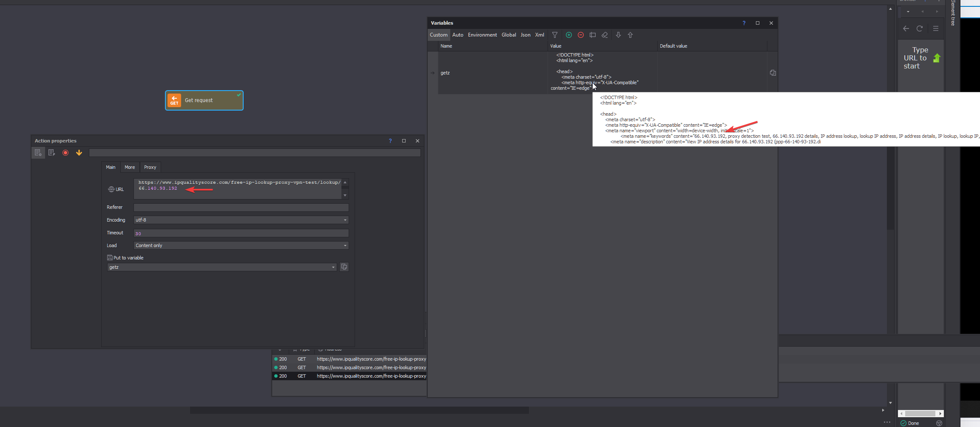Image resolution: width=980 pixels, height=427 pixels.
Task: Switch to the Environment variables tab
Action: 482,35
